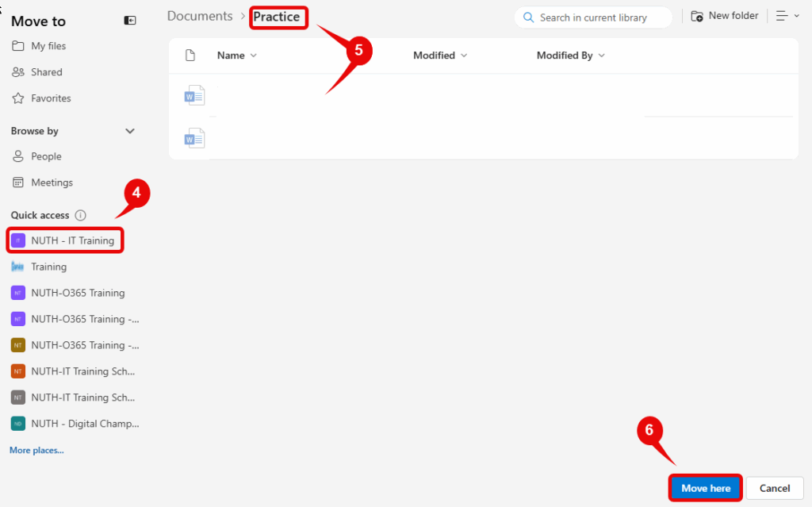Cancel the move dialog
This screenshot has height=507, width=812.
775,488
